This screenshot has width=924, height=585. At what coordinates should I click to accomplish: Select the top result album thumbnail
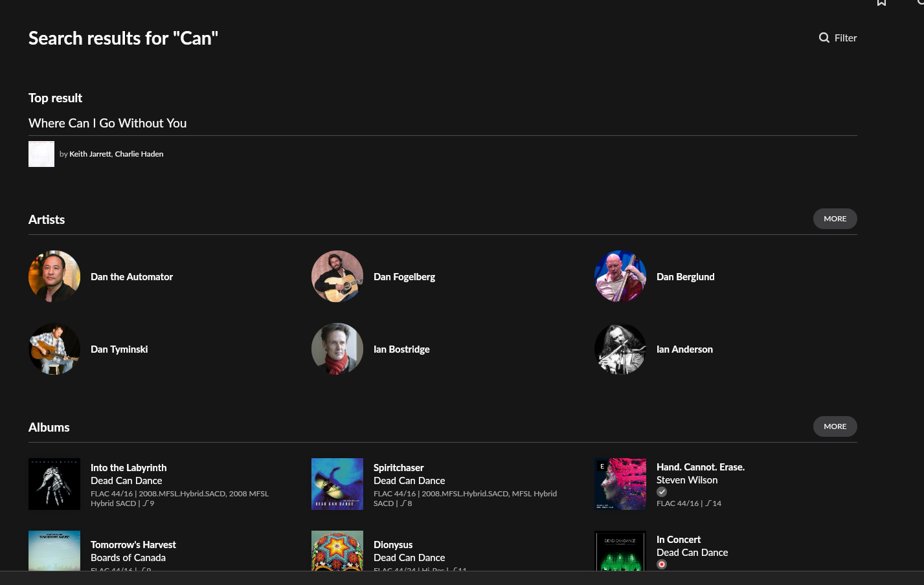click(41, 154)
